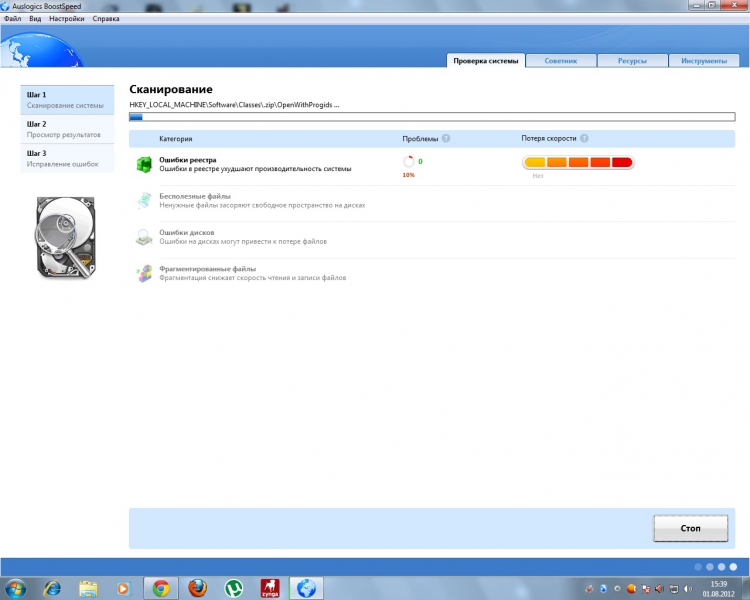Select Шаг 2 Просмотр результатов step

[64, 129]
